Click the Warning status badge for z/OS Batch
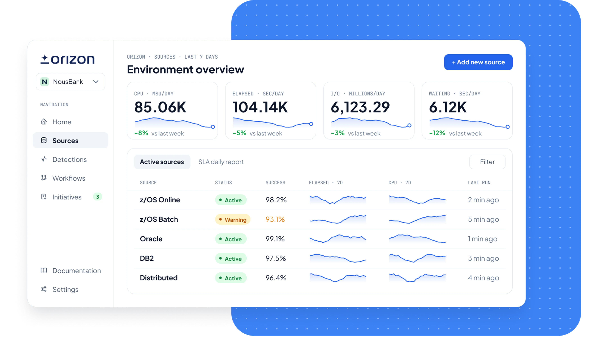Screen dimensions: 616x364 233,220
